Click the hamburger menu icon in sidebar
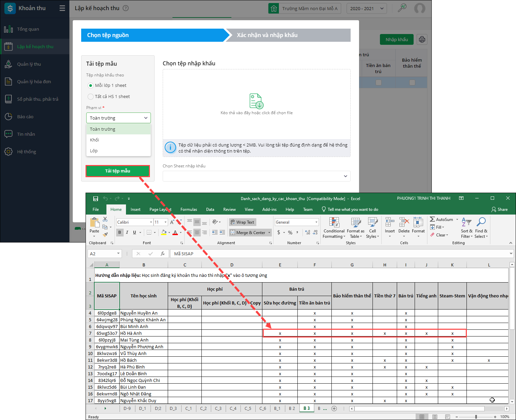 pos(62,8)
